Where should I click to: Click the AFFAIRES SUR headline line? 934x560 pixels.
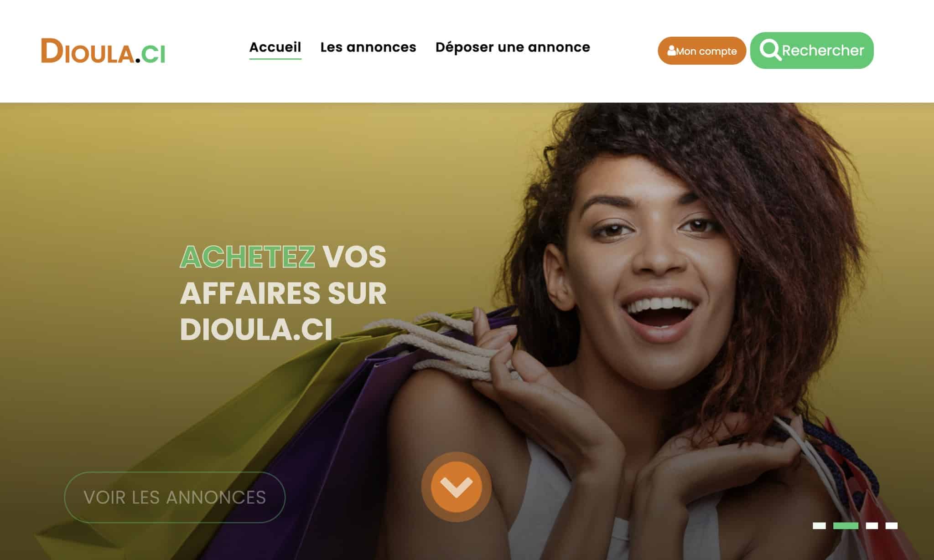(x=283, y=293)
